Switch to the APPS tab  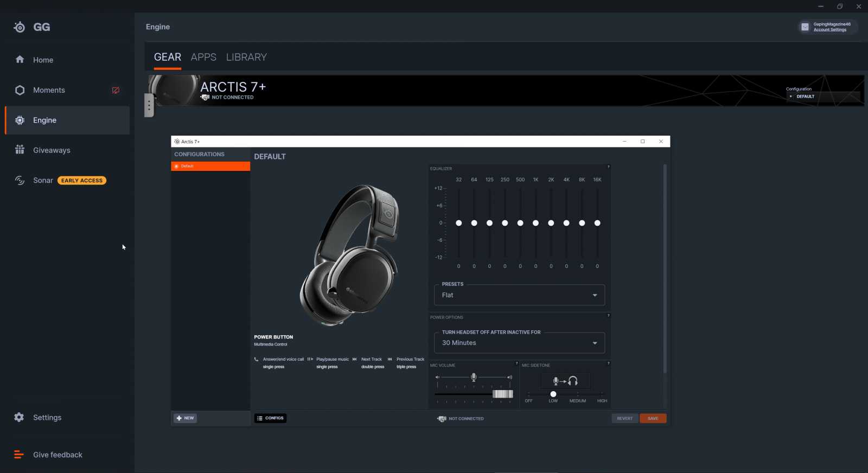pyautogui.click(x=203, y=57)
